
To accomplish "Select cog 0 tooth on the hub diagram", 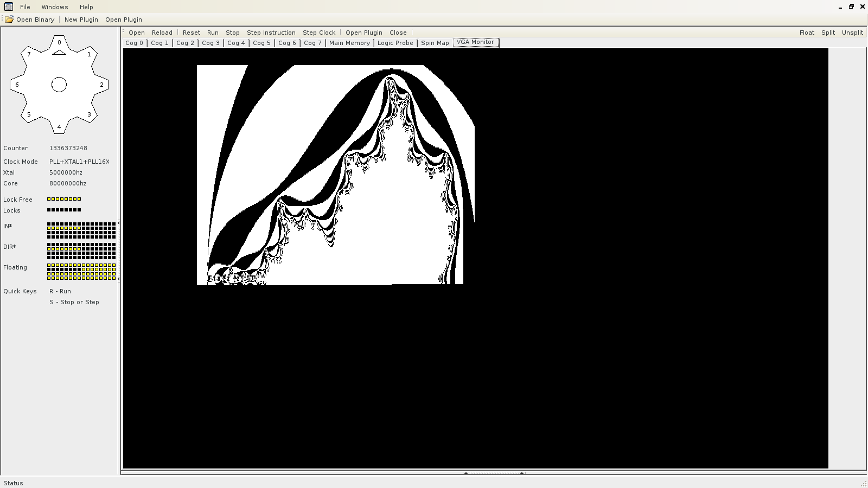I will pyautogui.click(x=59, y=42).
